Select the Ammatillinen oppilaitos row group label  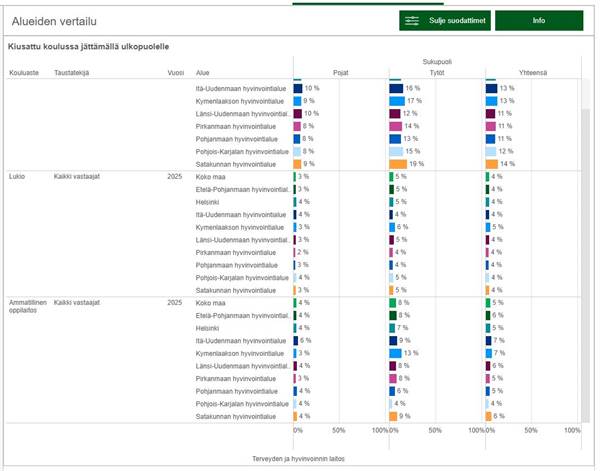24,306
